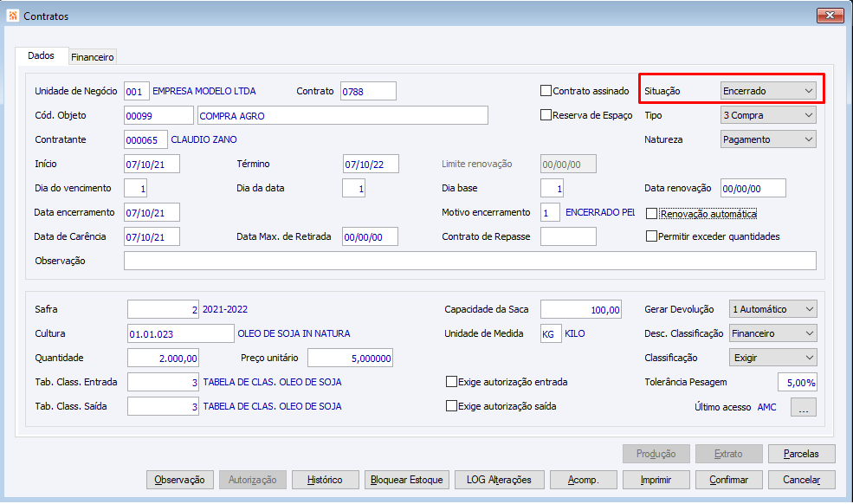Click the Dia base field
This screenshot has height=504, width=853.
553,188
